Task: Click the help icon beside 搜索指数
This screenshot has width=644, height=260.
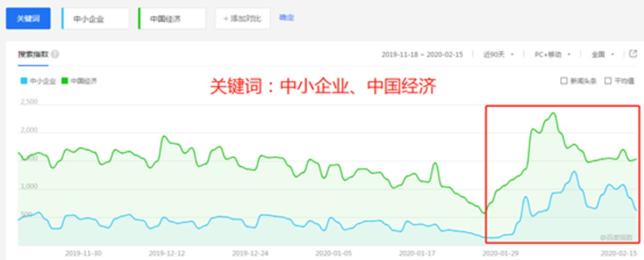Action: click(55, 54)
